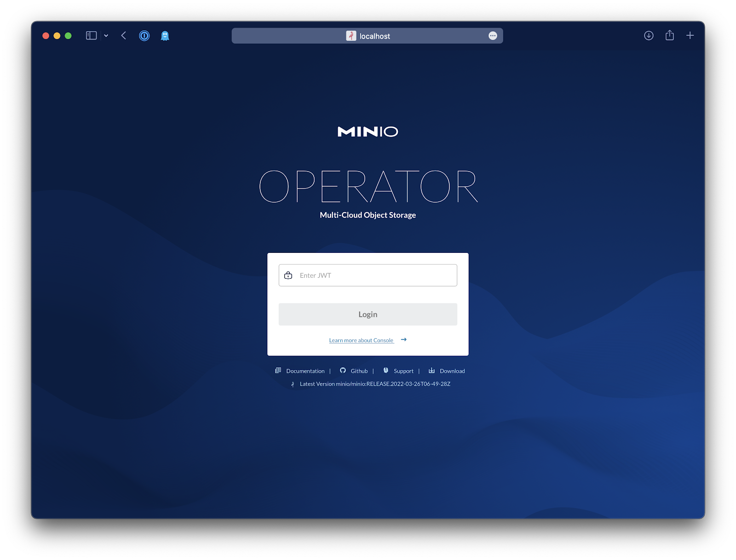Click the lock icon in the JWT field
The height and width of the screenshot is (560, 736).
(288, 275)
